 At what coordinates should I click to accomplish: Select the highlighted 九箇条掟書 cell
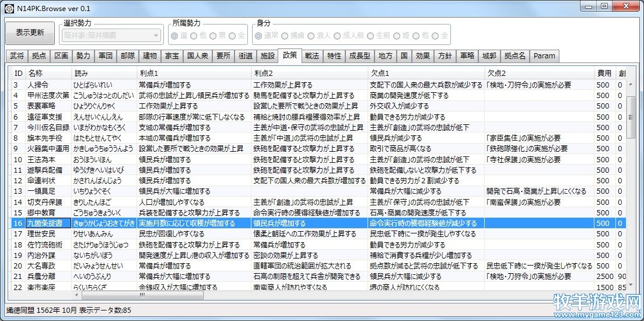click(x=48, y=223)
